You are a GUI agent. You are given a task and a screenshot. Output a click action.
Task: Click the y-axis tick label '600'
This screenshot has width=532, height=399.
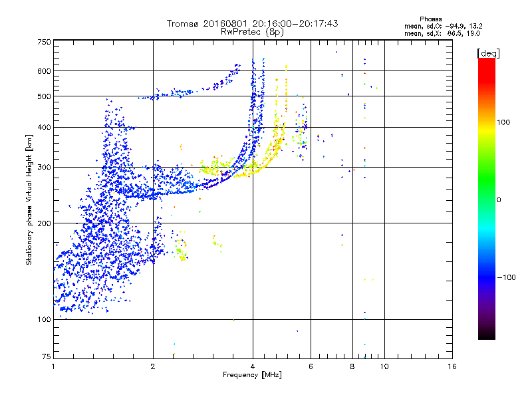(45, 71)
